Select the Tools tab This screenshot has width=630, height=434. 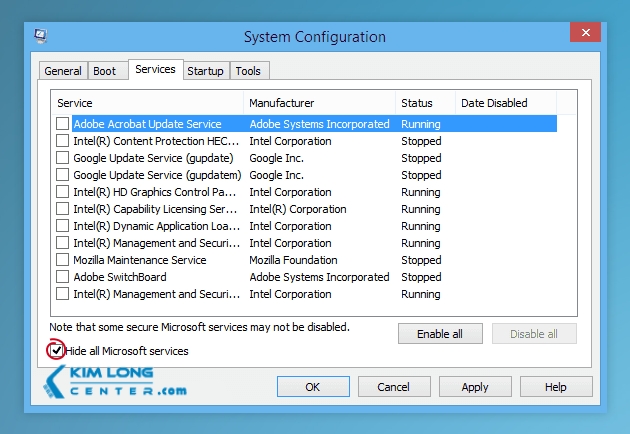tap(248, 71)
